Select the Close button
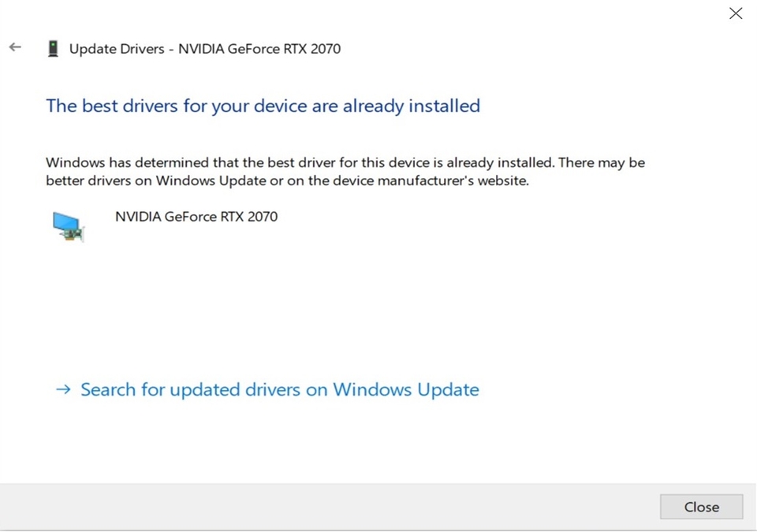757x532 pixels. [702, 507]
